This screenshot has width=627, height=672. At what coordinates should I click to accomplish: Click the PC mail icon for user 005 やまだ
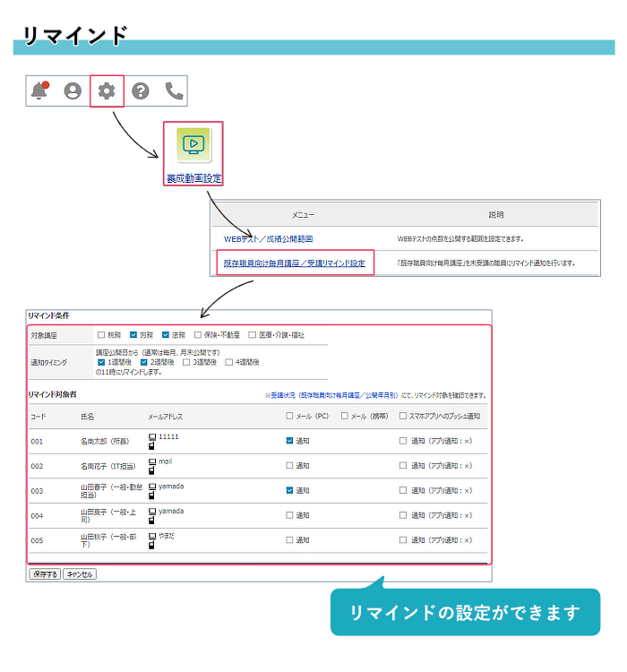click(x=152, y=536)
